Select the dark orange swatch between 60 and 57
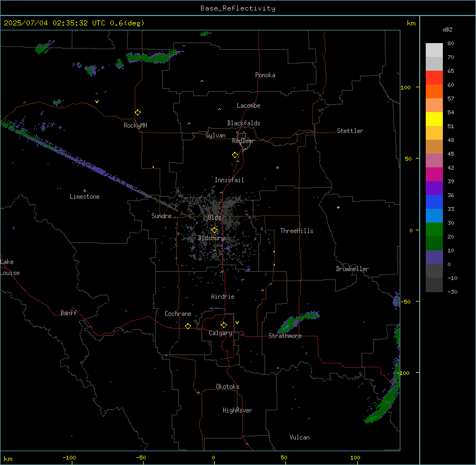 tap(434, 91)
